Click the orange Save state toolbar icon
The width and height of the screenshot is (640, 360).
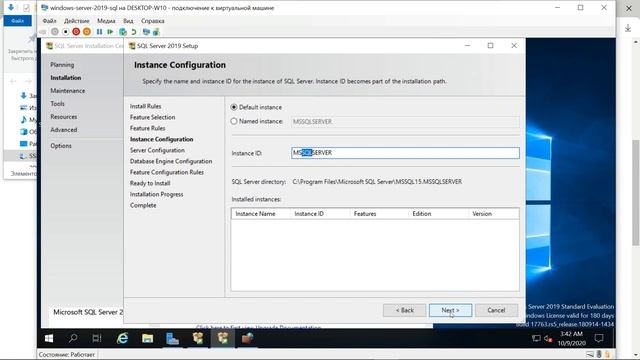click(x=87, y=32)
